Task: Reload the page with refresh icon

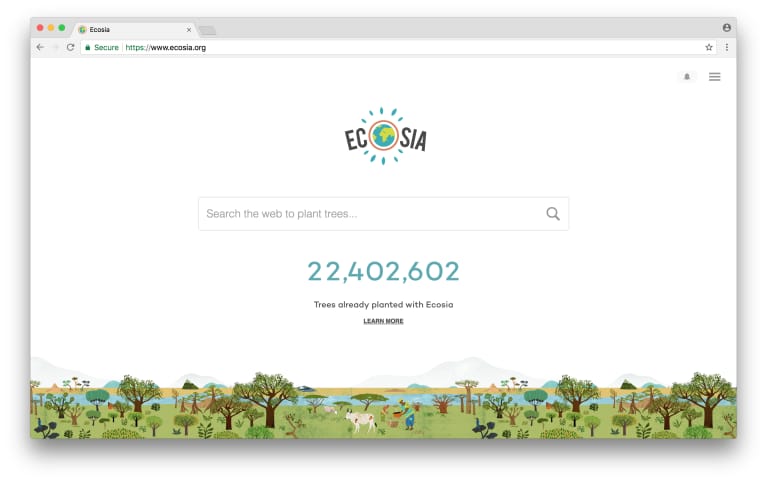Action: click(x=70, y=47)
